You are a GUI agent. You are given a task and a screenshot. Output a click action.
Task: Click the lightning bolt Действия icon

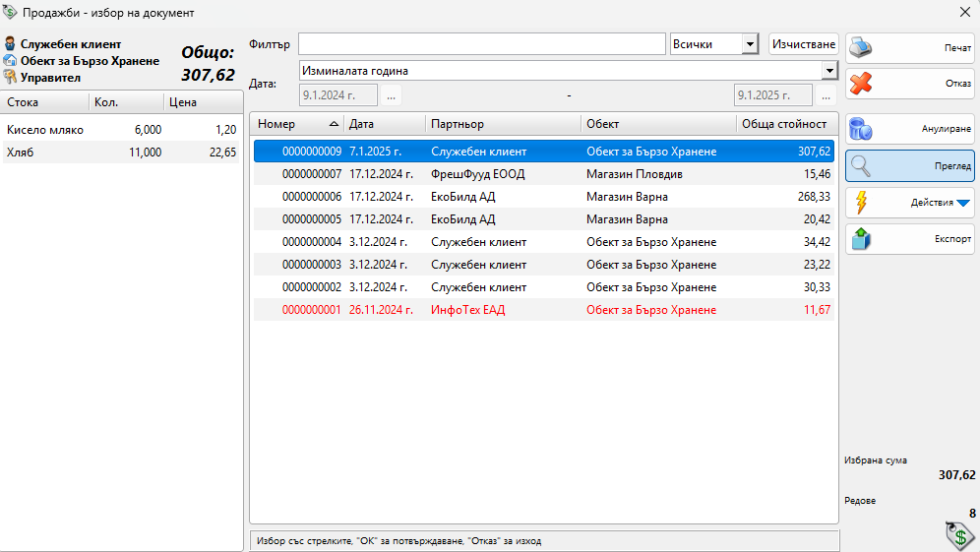(861, 203)
